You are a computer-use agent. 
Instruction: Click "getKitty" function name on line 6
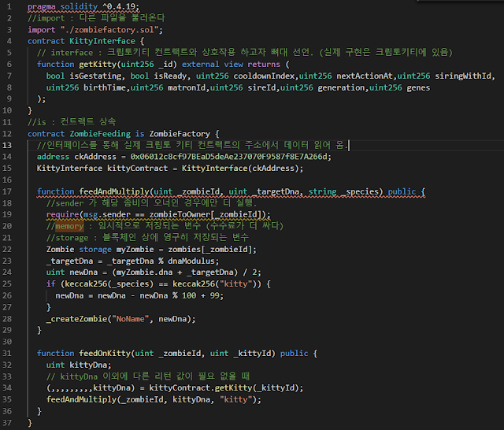[x=98, y=65]
